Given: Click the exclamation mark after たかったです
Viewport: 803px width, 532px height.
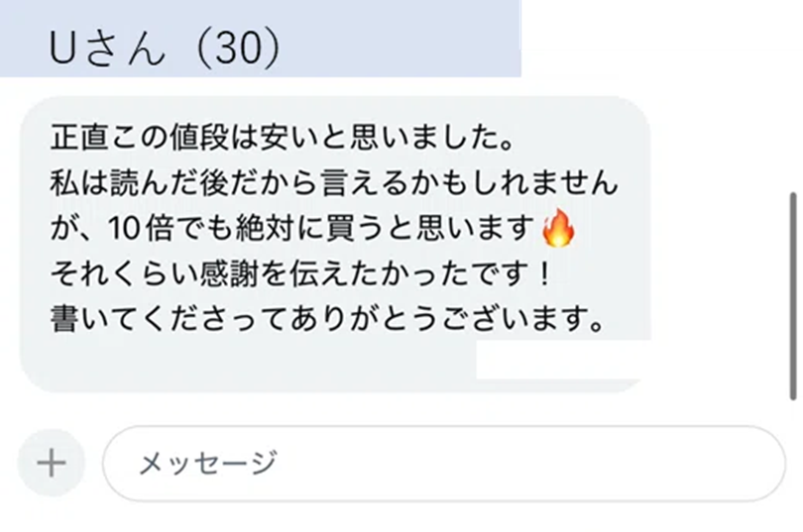Looking at the screenshot, I should pos(544,273).
